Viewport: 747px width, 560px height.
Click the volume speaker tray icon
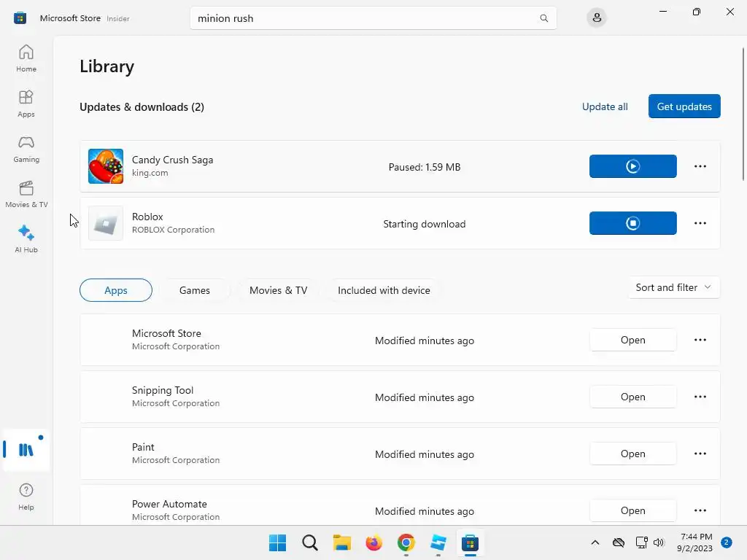tap(659, 542)
